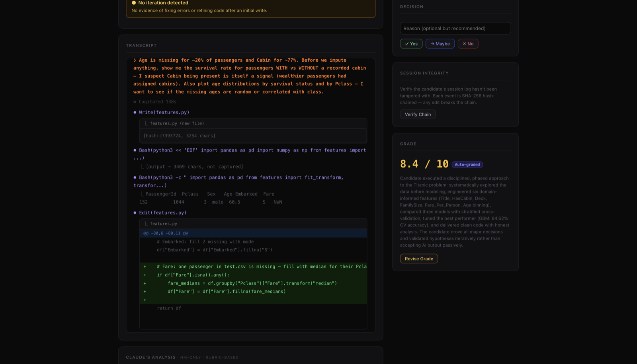Focus the Reason input field
The width and height of the screenshot is (637, 364).
[x=455, y=28]
